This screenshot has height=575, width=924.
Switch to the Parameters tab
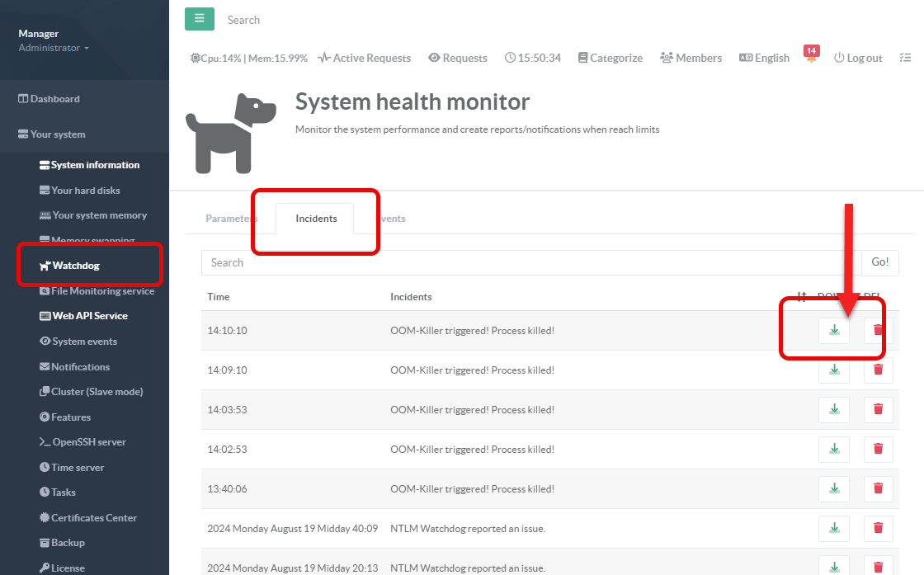(x=229, y=219)
